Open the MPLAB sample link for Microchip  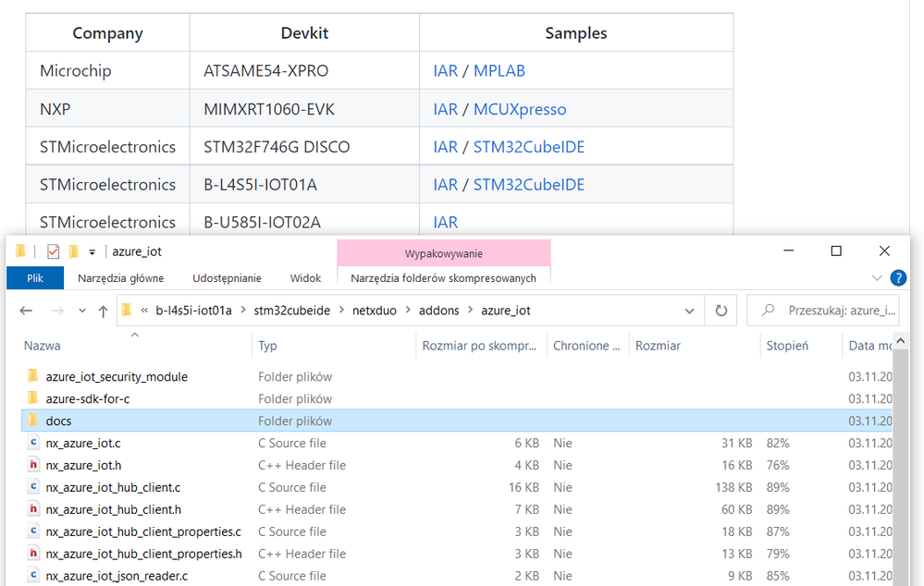pyautogui.click(x=499, y=70)
